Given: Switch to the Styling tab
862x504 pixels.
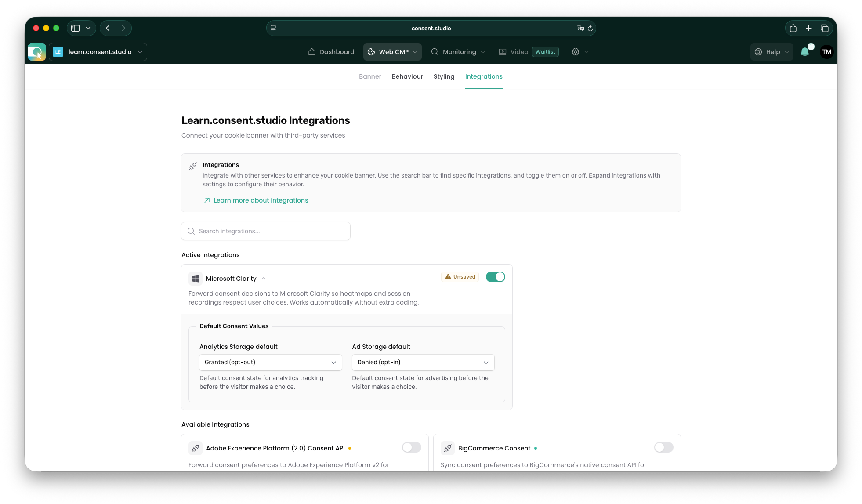Looking at the screenshot, I should point(444,76).
